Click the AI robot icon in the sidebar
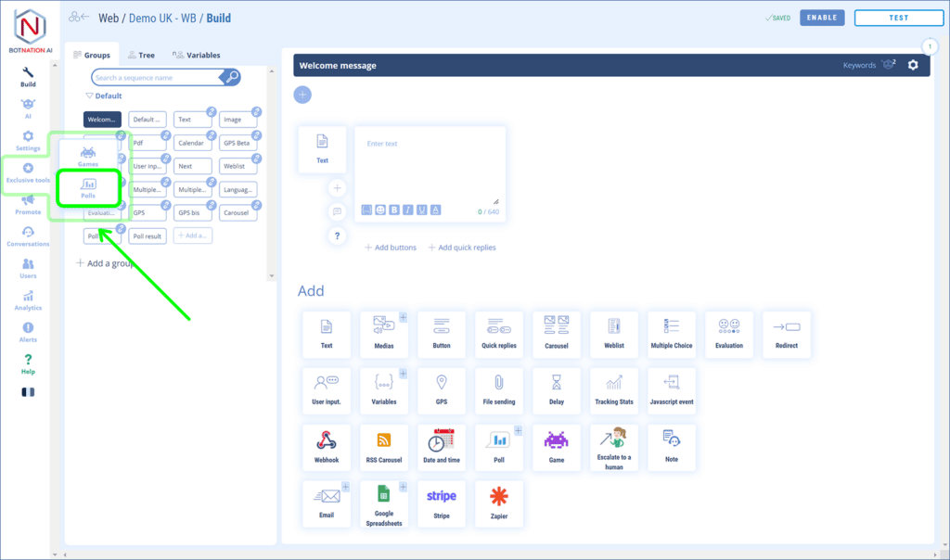The image size is (950, 560). (28, 107)
